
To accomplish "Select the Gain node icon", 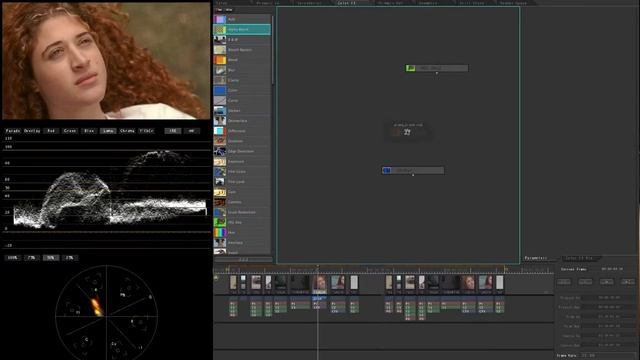I will coord(220,192).
